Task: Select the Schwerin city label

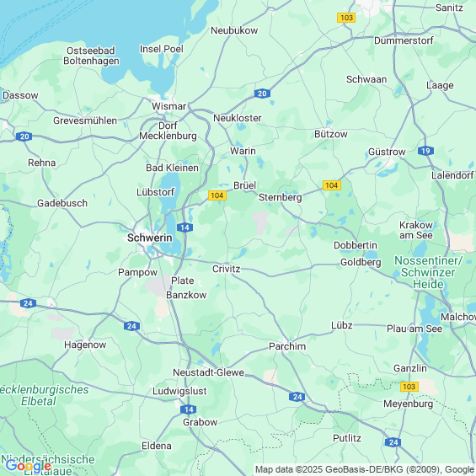Action: (150, 238)
